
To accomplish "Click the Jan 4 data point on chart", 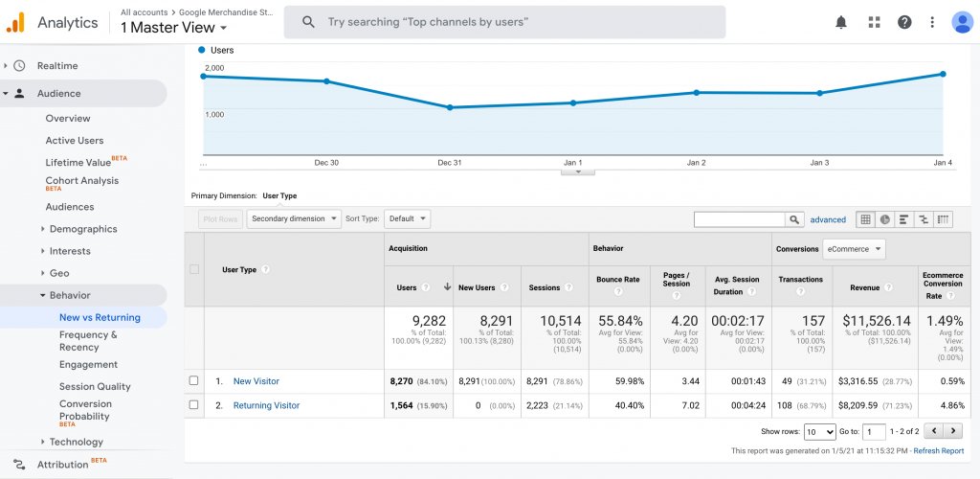I will [x=943, y=74].
